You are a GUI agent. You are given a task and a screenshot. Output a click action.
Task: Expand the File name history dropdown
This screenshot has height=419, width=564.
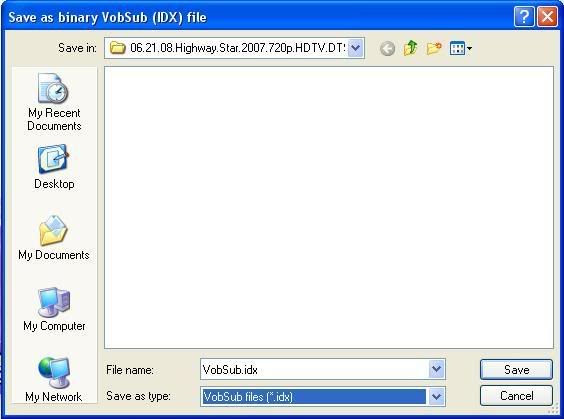[x=436, y=369]
